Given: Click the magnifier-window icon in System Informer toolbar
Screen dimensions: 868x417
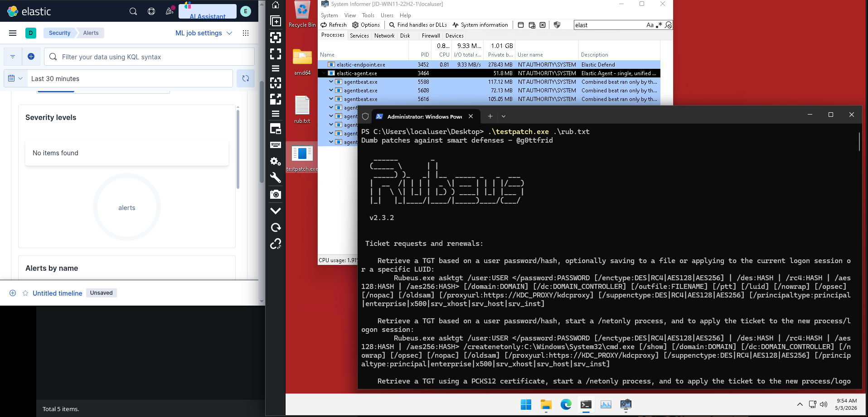Looking at the screenshot, I should [x=532, y=25].
